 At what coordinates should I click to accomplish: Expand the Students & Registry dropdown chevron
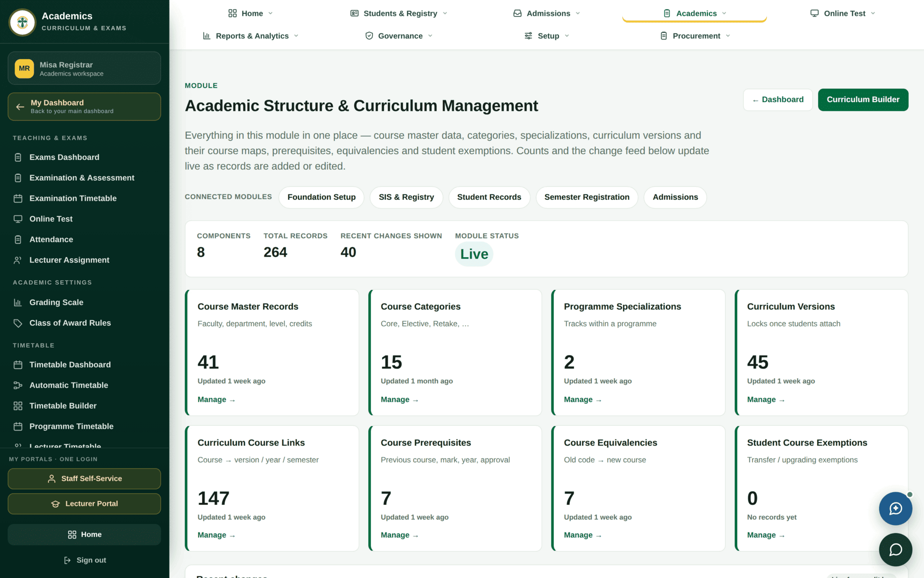445,13
